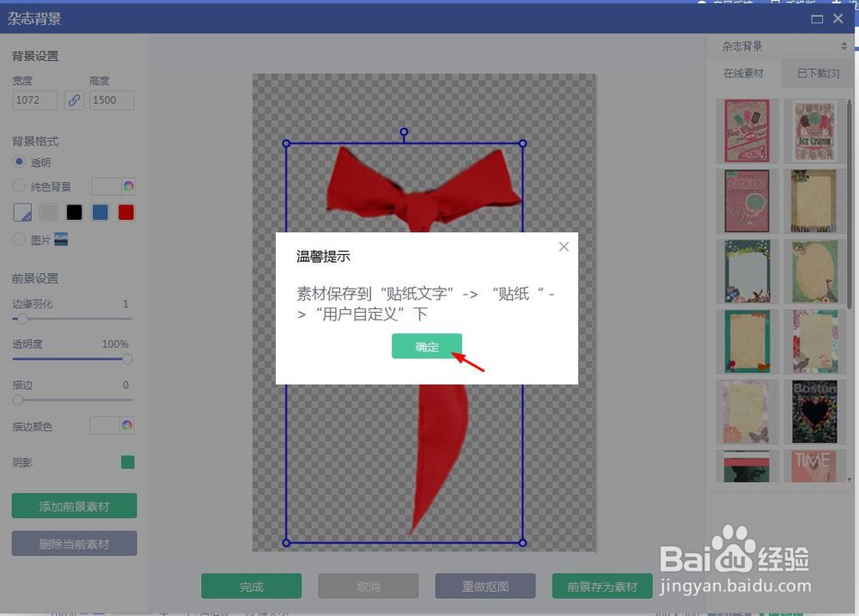This screenshot has width=859, height=616.
Task: Click the picture icon next to 图片
Action: [61, 239]
